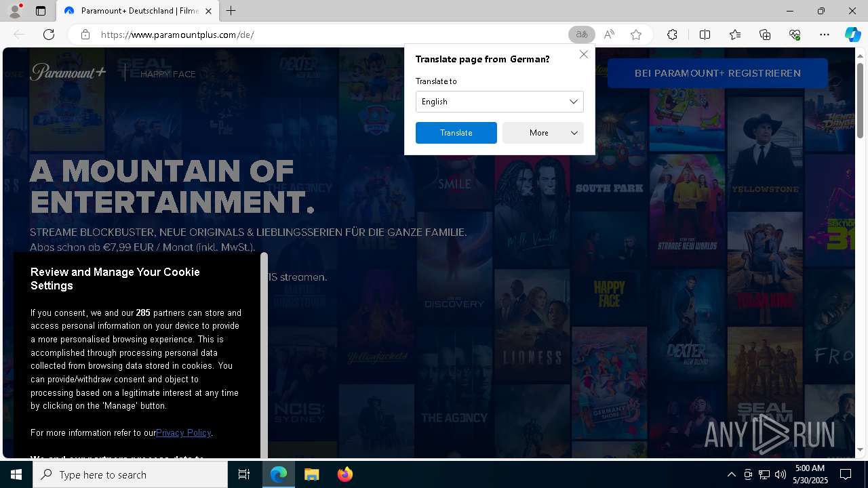This screenshot has width=868, height=488.
Task: Select the Dexter New Blood poster
Action: click(x=687, y=327)
